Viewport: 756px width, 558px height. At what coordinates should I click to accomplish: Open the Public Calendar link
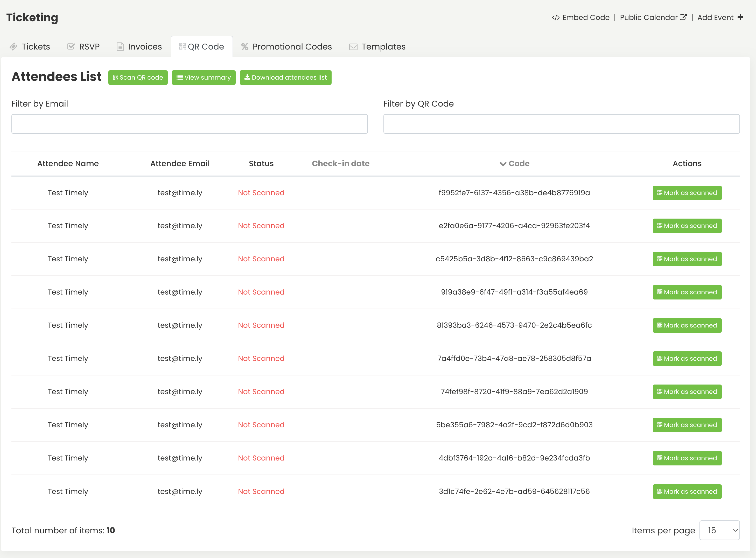(x=653, y=17)
